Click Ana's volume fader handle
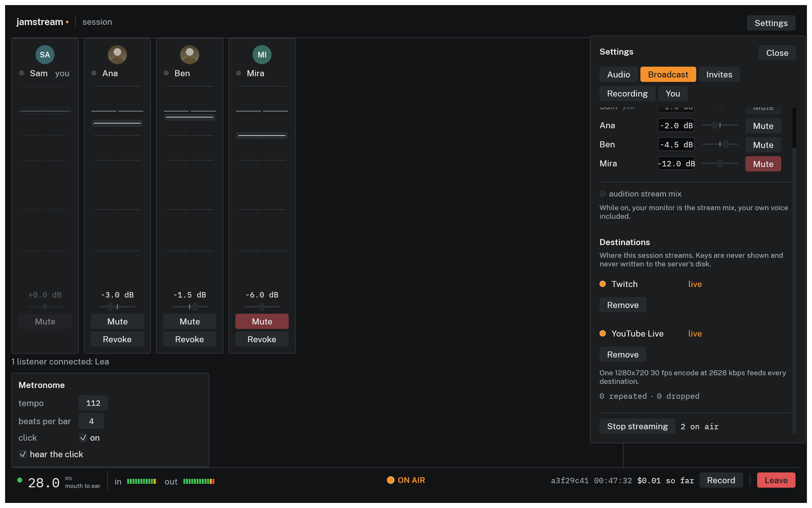812x508 pixels. [x=117, y=123]
